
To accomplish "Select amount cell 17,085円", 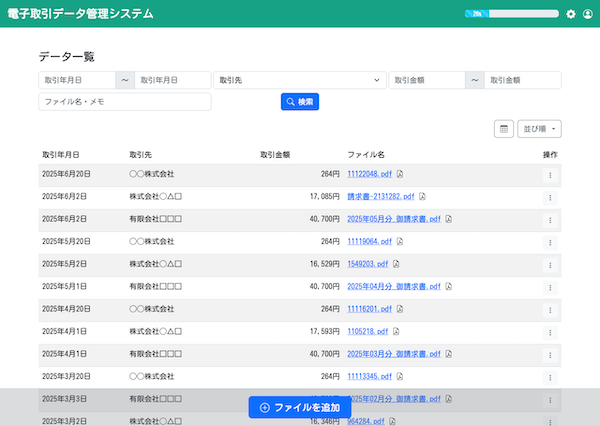I will pyautogui.click(x=324, y=197).
